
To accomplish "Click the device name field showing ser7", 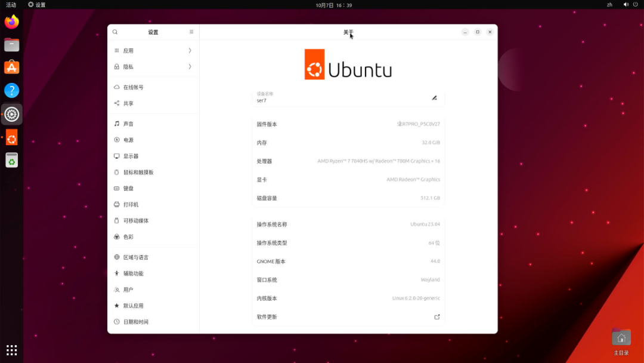I will 346,97.
